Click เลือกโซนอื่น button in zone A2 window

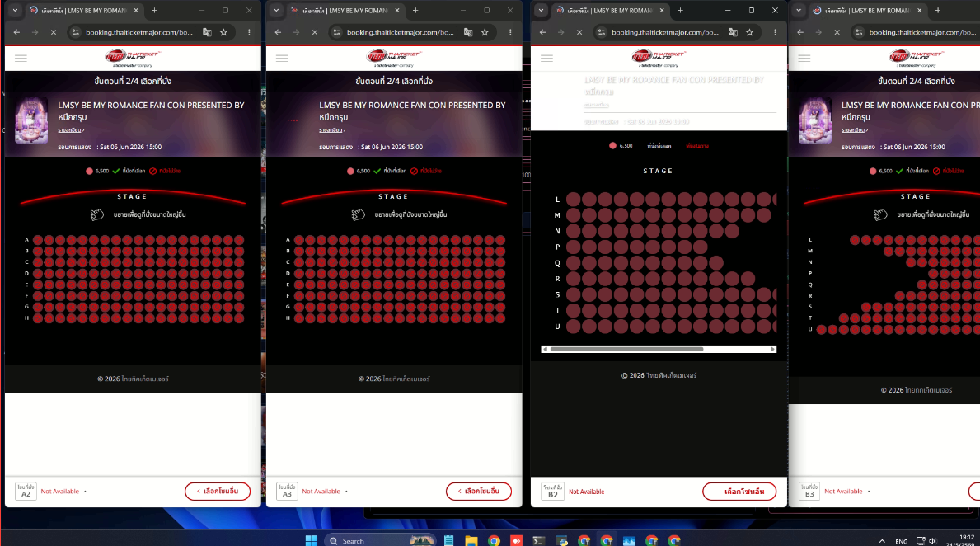tap(218, 492)
